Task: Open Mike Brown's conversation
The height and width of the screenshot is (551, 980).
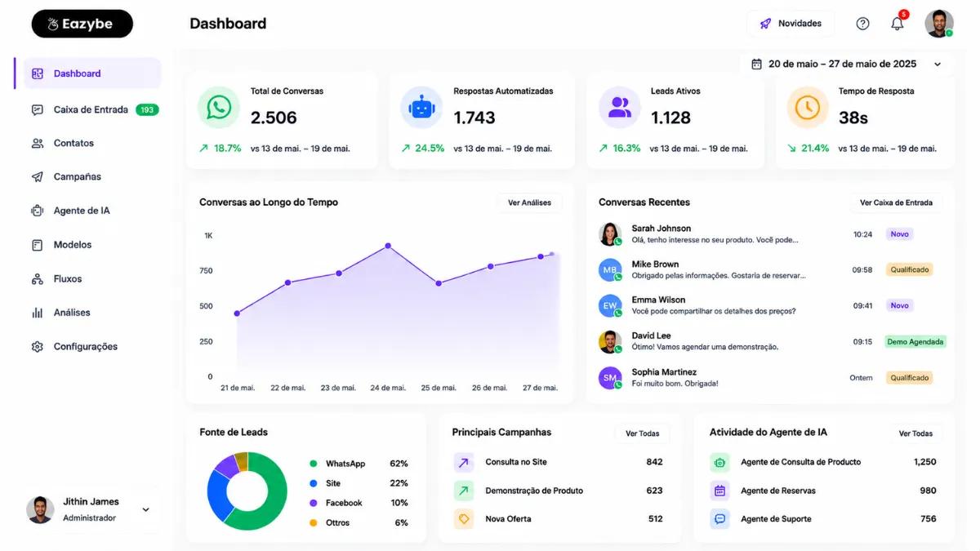Action: [x=770, y=269]
